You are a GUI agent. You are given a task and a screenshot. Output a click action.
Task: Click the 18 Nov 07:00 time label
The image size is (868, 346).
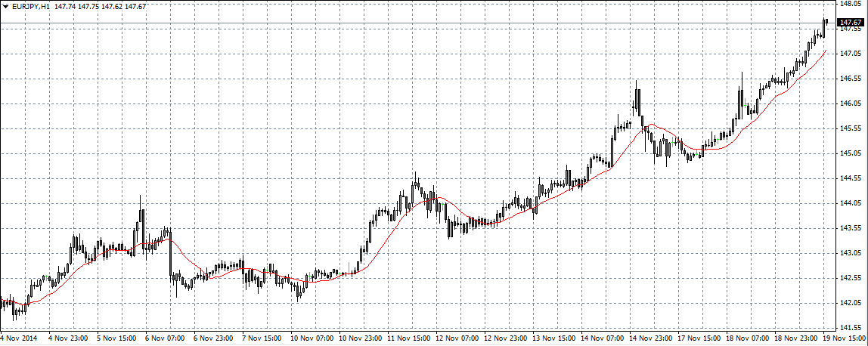coord(747,338)
